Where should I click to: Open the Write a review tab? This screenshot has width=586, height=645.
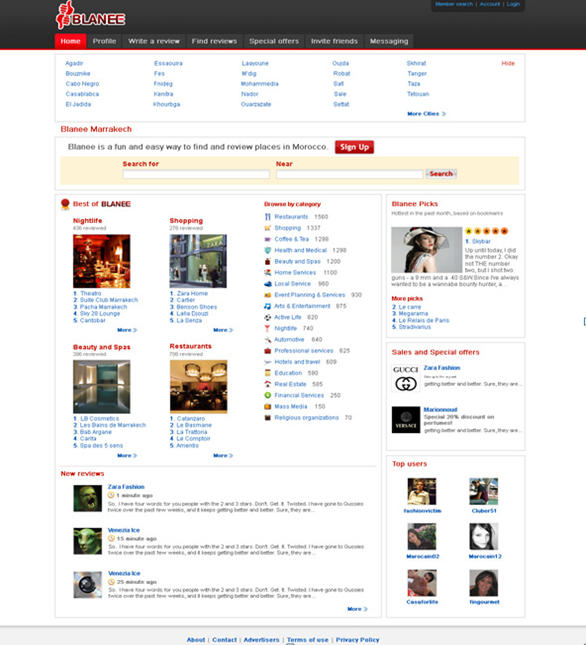click(154, 41)
